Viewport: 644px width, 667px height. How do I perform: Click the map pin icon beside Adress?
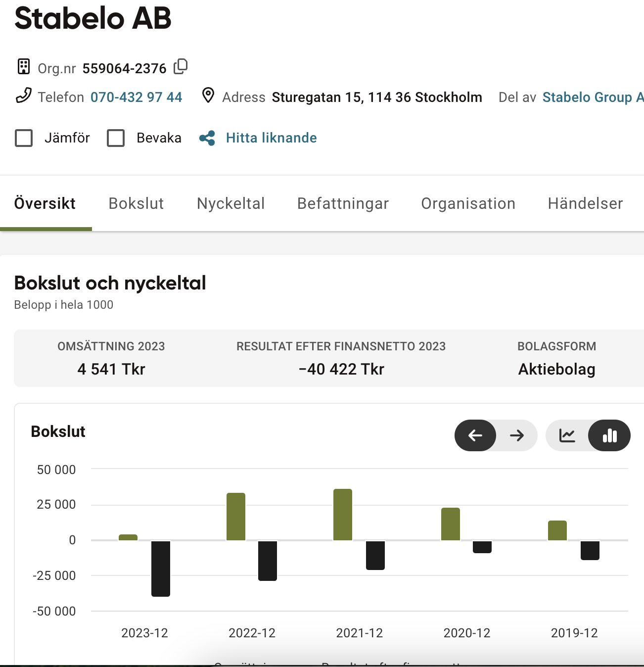(x=208, y=95)
